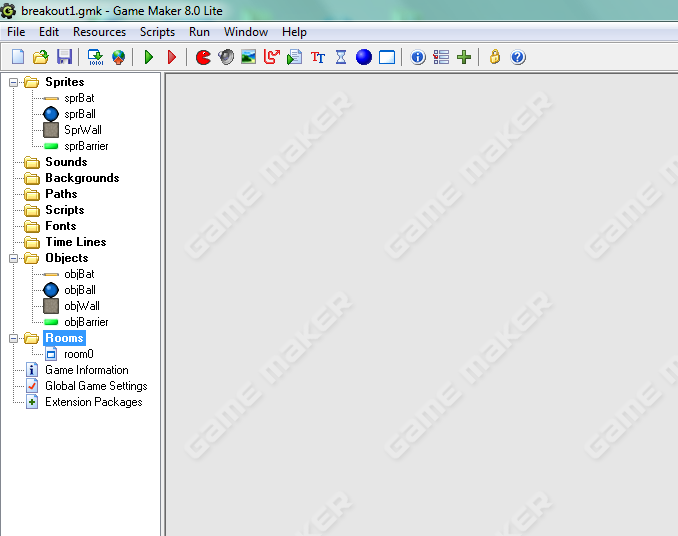Create a script with the document arrow icon
This screenshot has height=536, width=678.
tap(294, 57)
